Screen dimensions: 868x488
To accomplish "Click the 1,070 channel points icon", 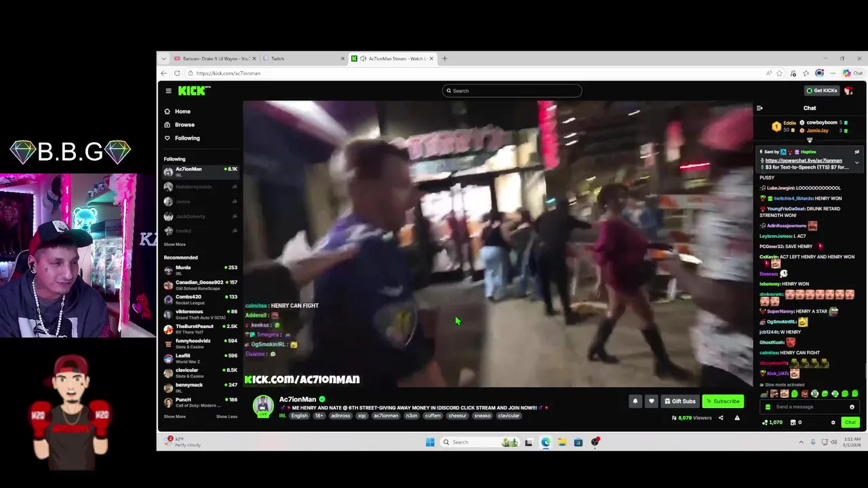I will coord(772,422).
